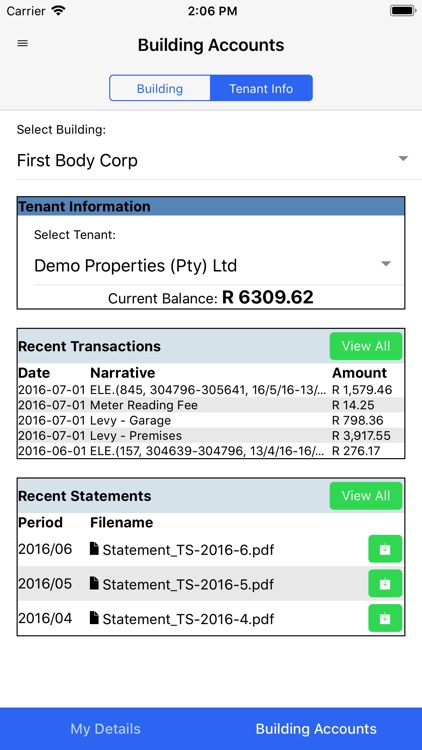Click the Date column header
The height and width of the screenshot is (750, 422).
34,373
